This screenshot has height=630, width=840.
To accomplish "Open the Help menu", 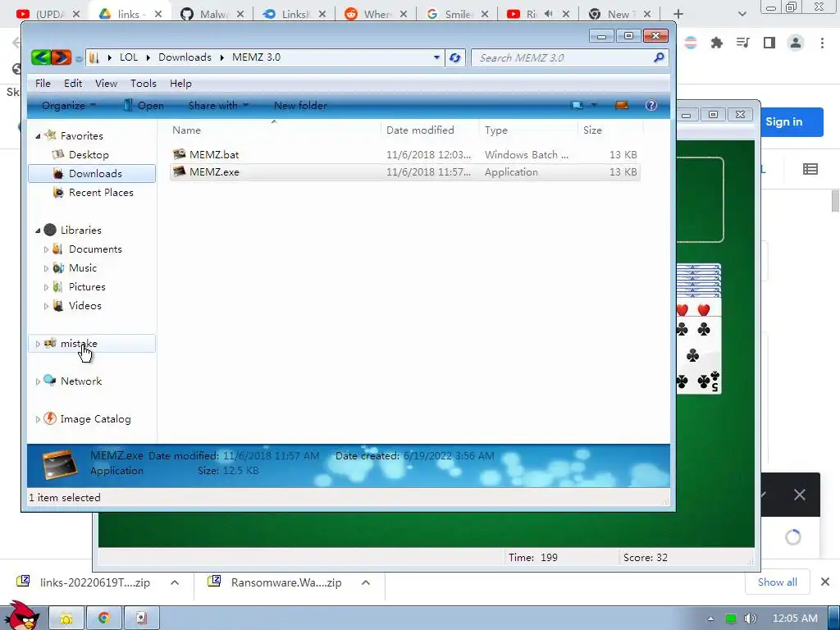I will [180, 83].
